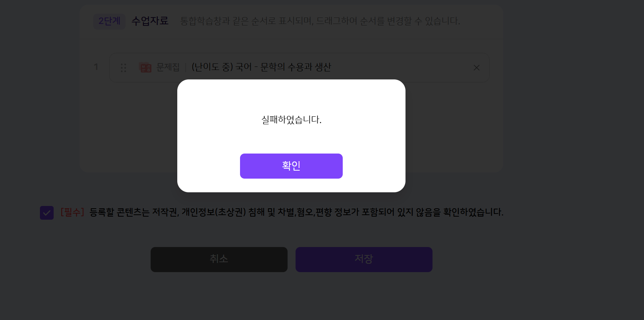
Task: Click the 통합학습창과 같은 순서로 description text
Action: (x=320, y=21)
